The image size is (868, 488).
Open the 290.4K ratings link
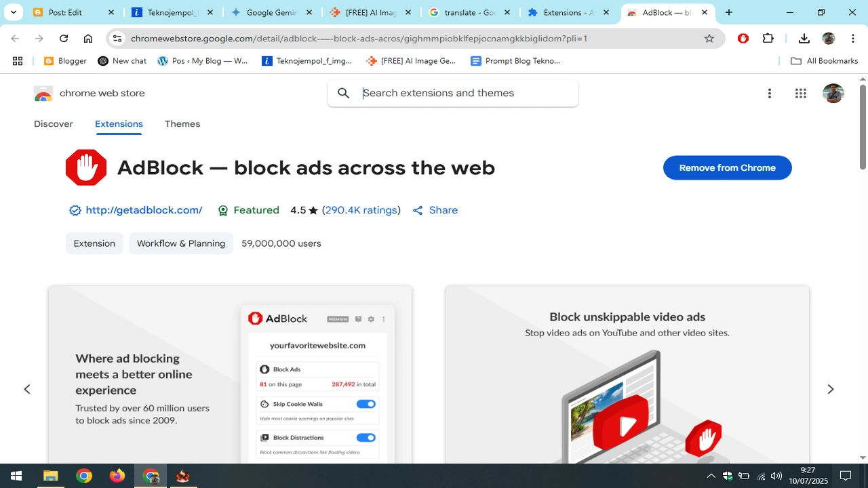[361, 210]
